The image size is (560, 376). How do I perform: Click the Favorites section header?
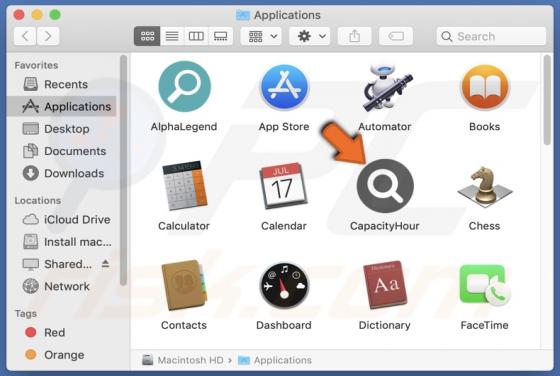coord(36,65)
